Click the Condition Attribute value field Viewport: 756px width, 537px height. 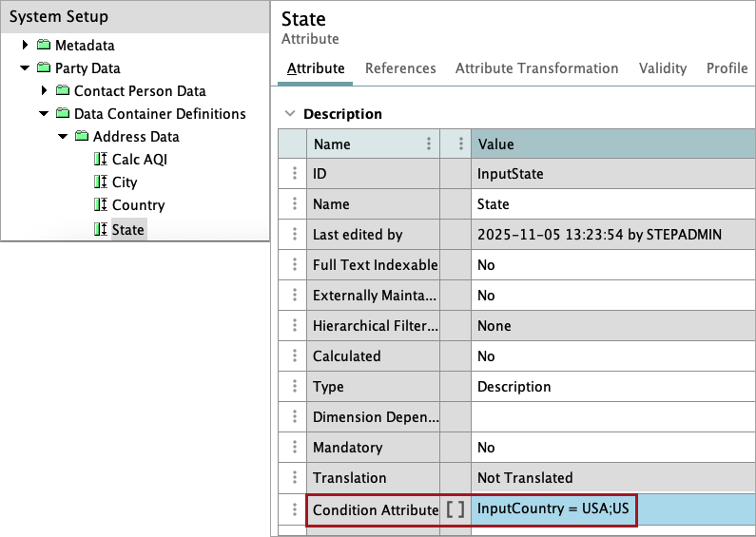pos(554,509)
